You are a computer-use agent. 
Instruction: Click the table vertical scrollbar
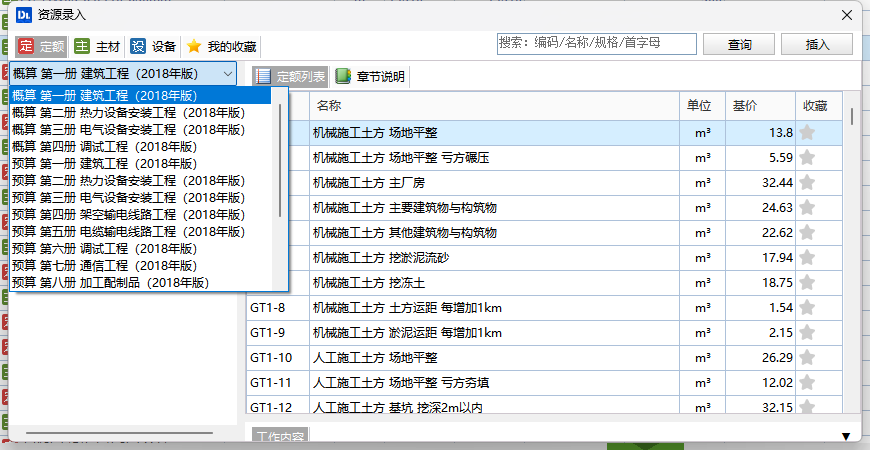click(852, 115)
